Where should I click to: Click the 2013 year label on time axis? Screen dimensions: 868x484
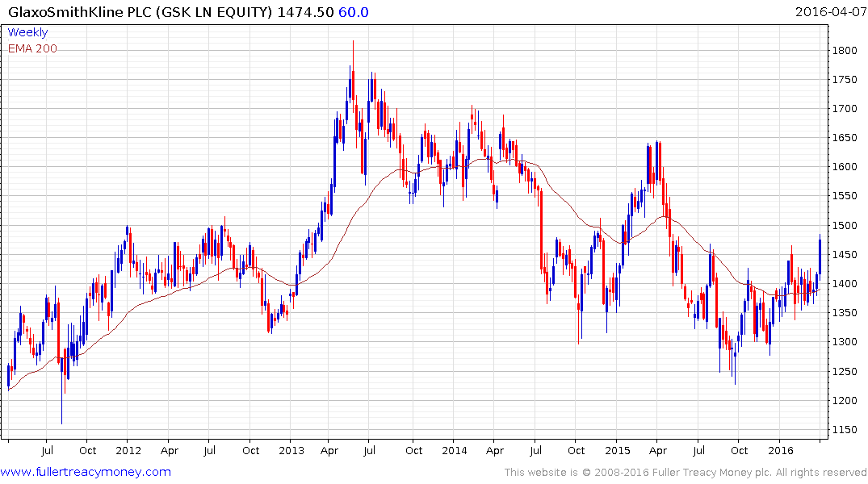point(291,450)
